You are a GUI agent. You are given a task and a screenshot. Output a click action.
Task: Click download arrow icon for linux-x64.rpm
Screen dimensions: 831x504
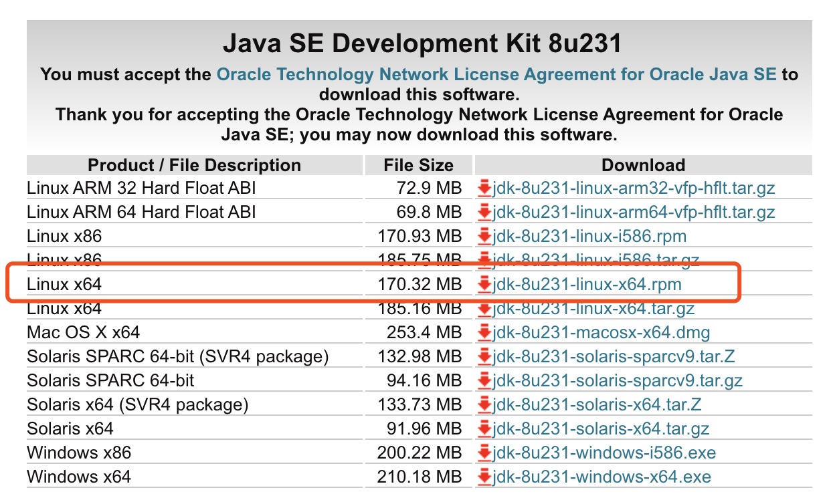[484, 285]
